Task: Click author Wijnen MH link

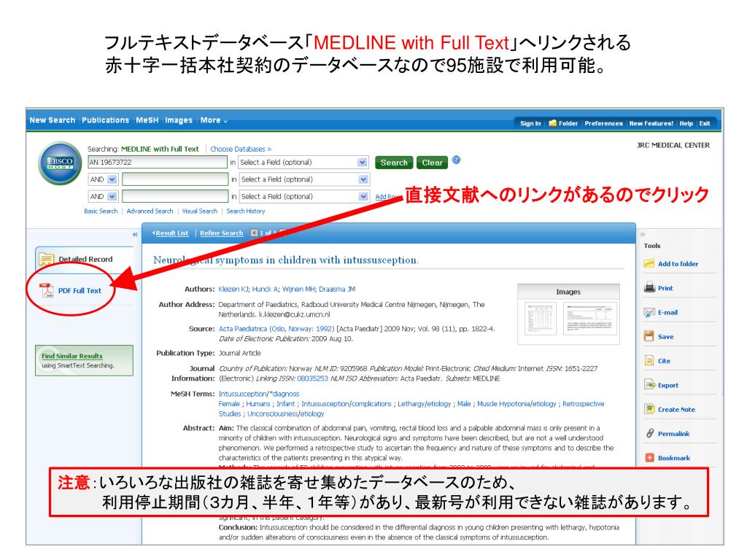Action: tap(298, 289)
